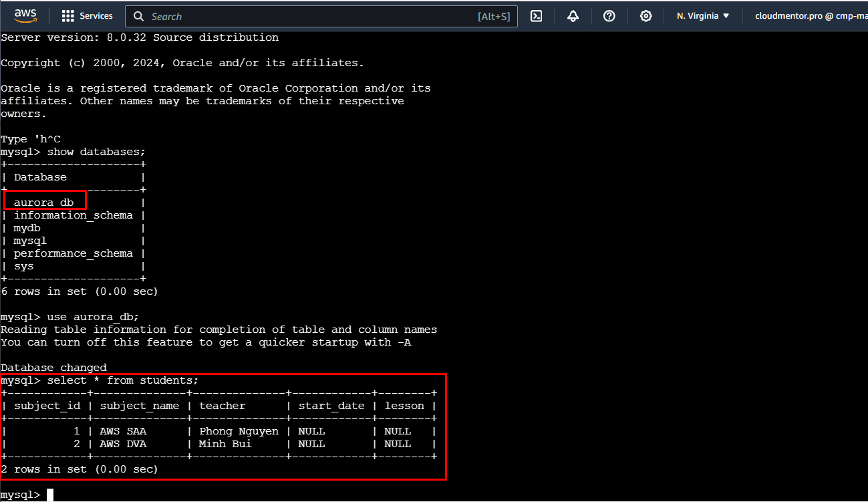The width and height of the screenshot is (868, 502).
Task: Click aurora_db in the database list
Action: (43, 203)
